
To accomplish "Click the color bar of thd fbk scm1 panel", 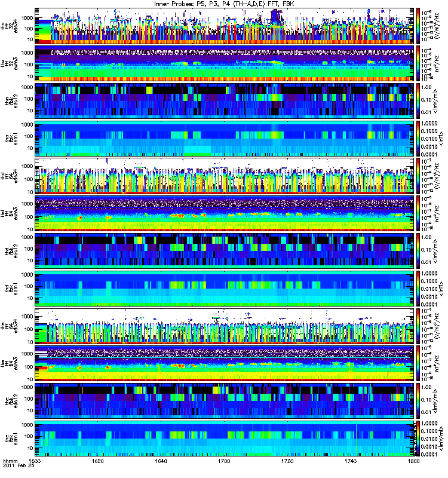I will 418,289.
